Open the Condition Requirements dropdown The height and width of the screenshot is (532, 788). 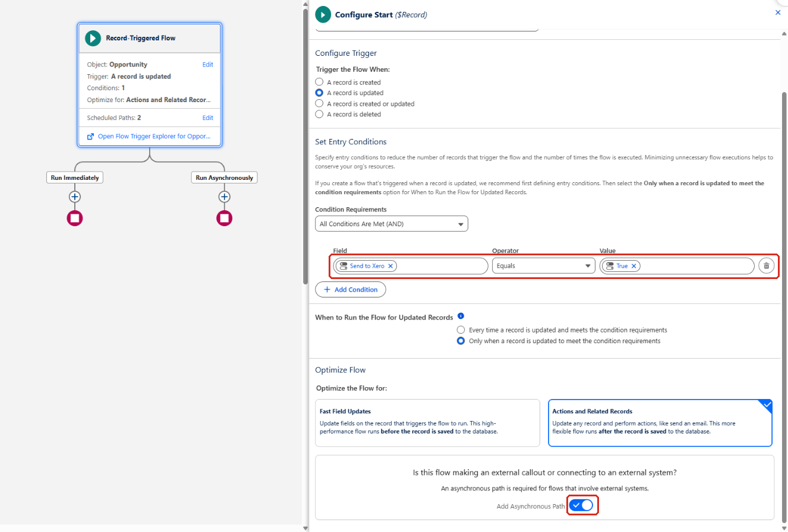[x=392, y=224]
